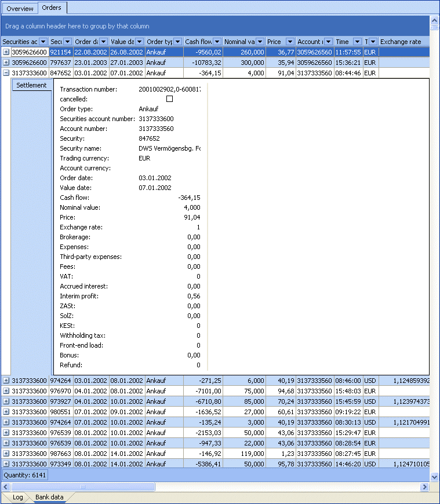Open the Nominal value column filter dropdown

pos(260,42)
